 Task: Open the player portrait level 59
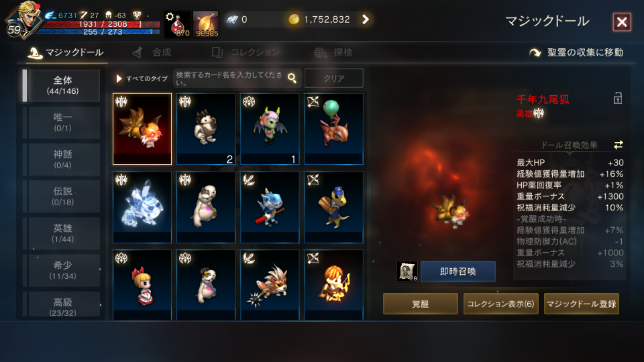click(23, 21)
